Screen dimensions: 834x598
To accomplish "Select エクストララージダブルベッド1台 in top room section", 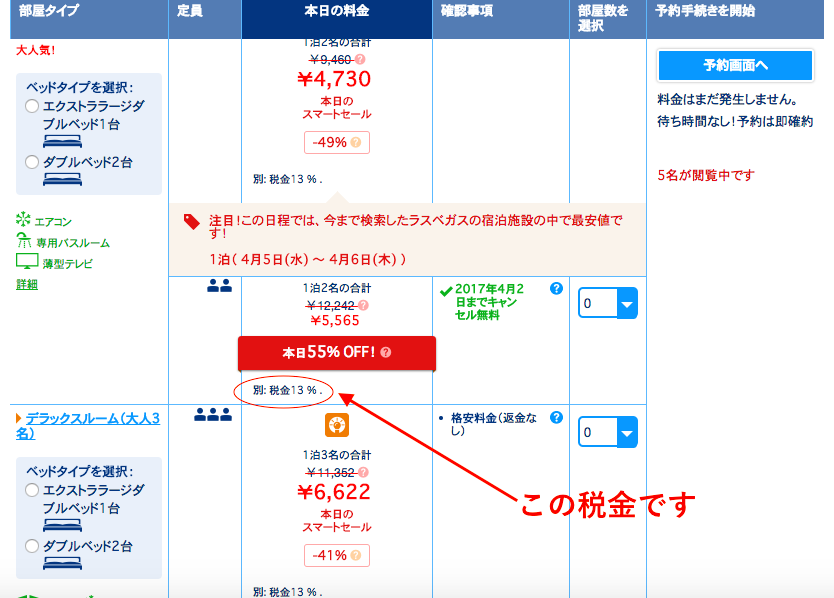I will [33, 106].
